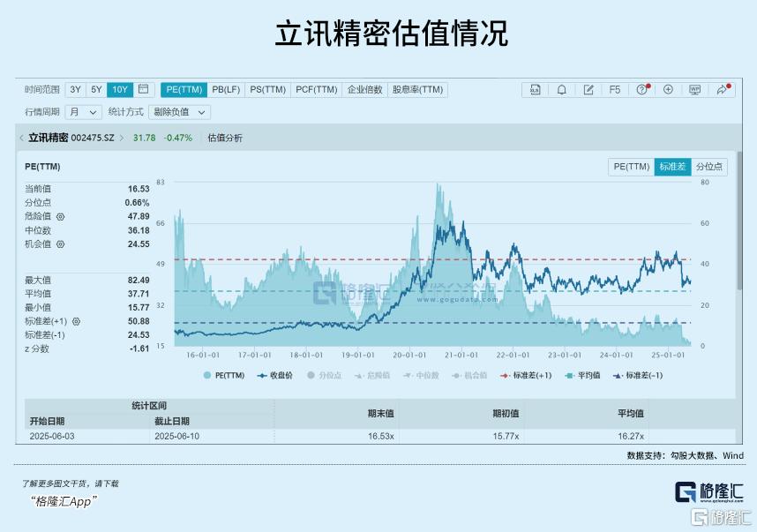This screenshot has width=757, height=532.
Task: Toggle 标准差(+1) line in chart legend
Action: [x=526, y=376]
